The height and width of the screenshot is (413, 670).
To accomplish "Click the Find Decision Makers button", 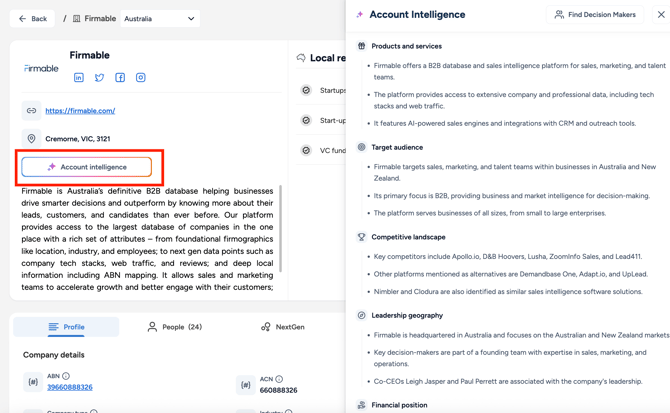I will (595, 15).
